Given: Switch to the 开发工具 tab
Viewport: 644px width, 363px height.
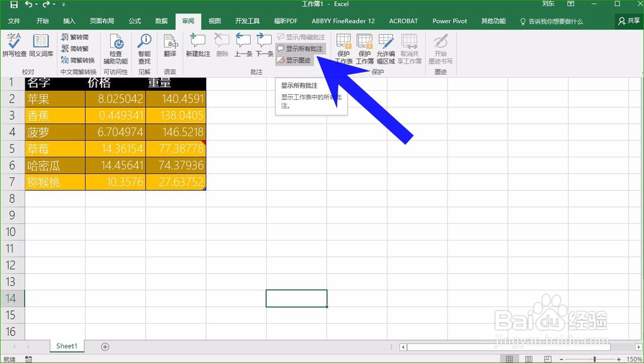Looking at the screenshot, I should 247,21.
